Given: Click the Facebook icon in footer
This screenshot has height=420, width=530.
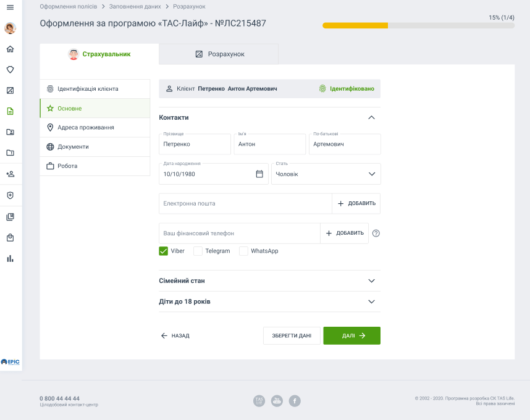Looking at the screenshot, I should pos(295,401).
